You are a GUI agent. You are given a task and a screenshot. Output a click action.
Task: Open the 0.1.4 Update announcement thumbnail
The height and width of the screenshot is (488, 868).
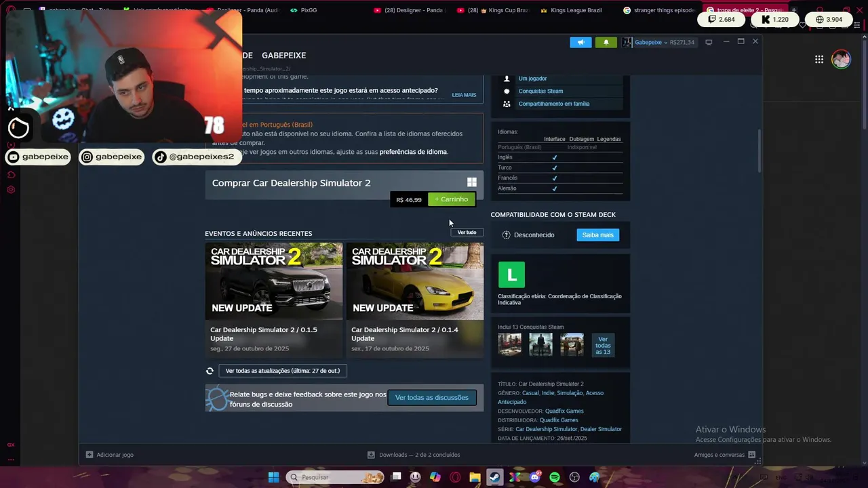point(415,281)
